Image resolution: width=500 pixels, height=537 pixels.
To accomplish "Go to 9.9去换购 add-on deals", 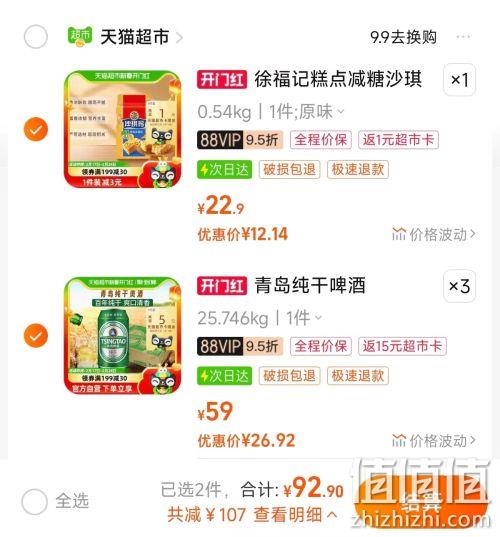I will 403,37.
